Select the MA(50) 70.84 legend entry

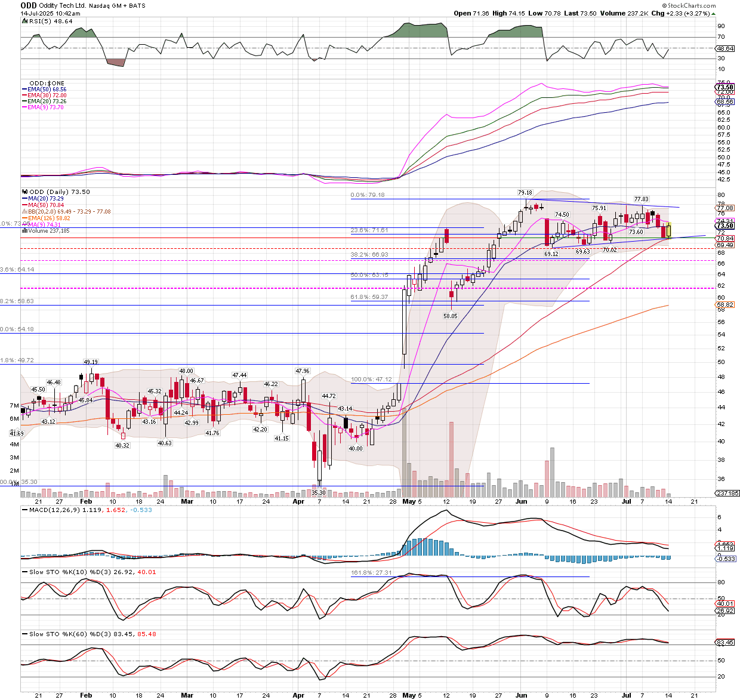click(x=45, y=205)
